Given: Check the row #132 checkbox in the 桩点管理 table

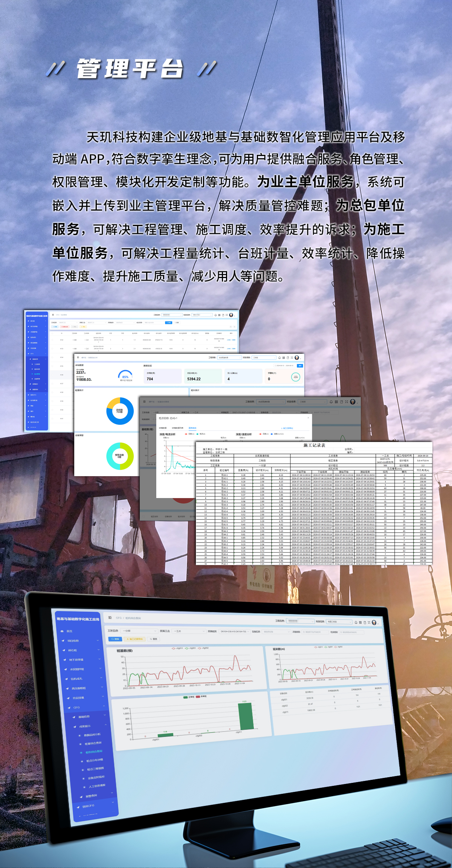Looking at the screenshot, I should coord(52,340).
